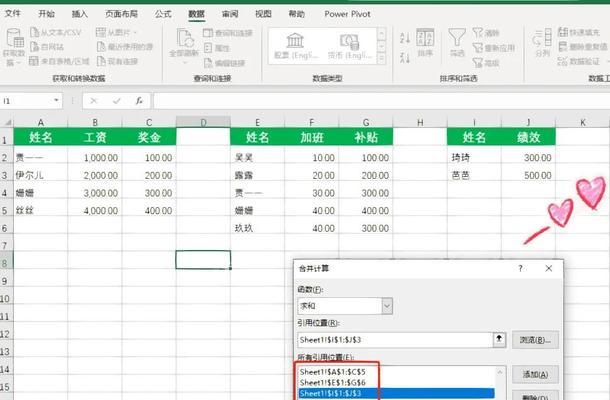Click the 浏览(B)... button

point(535,340)
